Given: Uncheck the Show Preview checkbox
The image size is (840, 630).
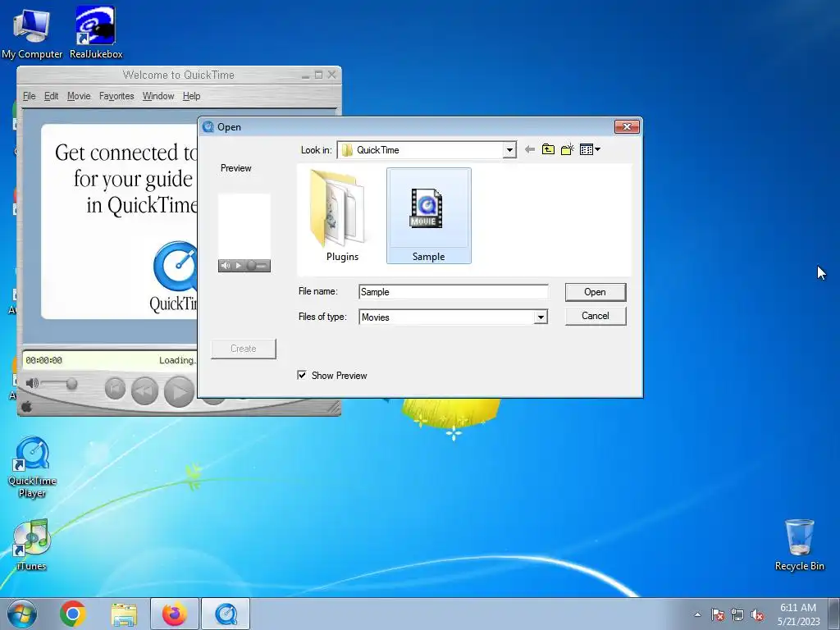Looking at the screenshot, I should [302, 375].
